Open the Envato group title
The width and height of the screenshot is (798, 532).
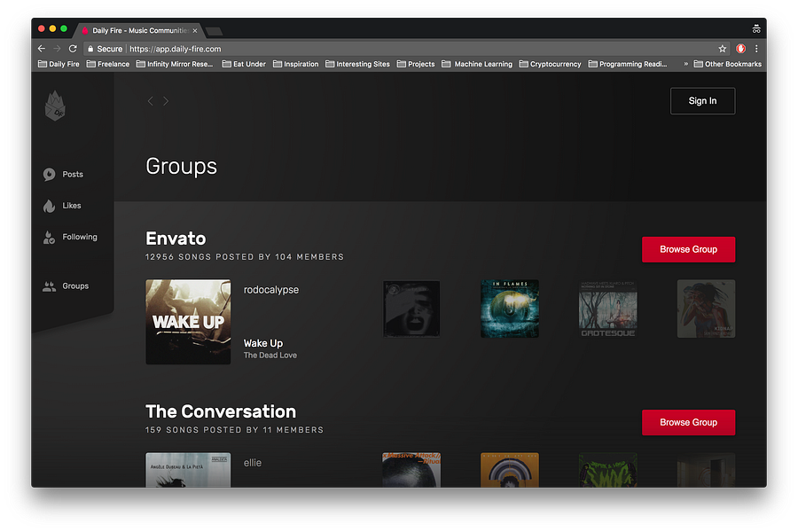pyautogui.click(x=176, y=239)
